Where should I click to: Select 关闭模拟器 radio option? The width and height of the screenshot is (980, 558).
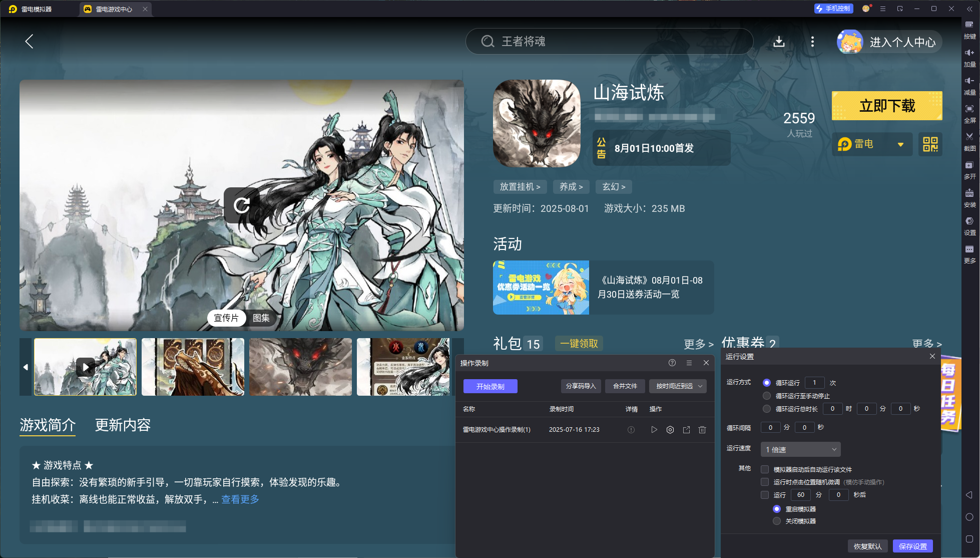(777, 521)
